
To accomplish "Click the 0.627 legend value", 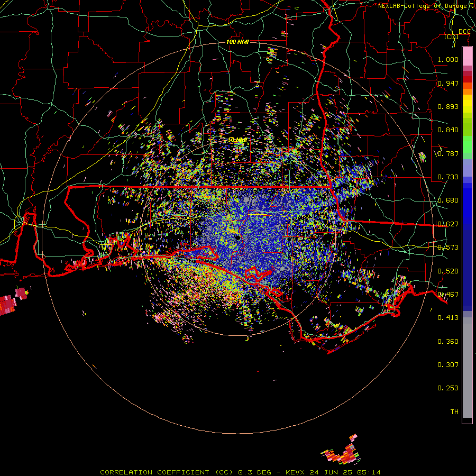I will pyautogui.click(x=448, y=224).
